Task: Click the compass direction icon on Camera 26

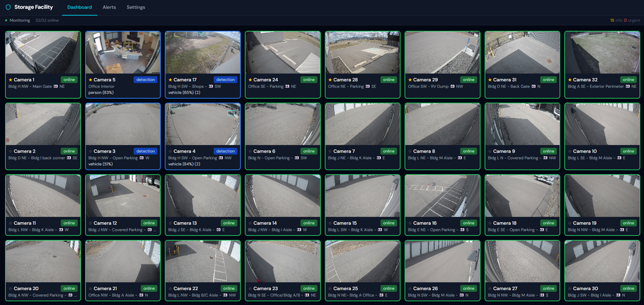Action: pos(460,295)
